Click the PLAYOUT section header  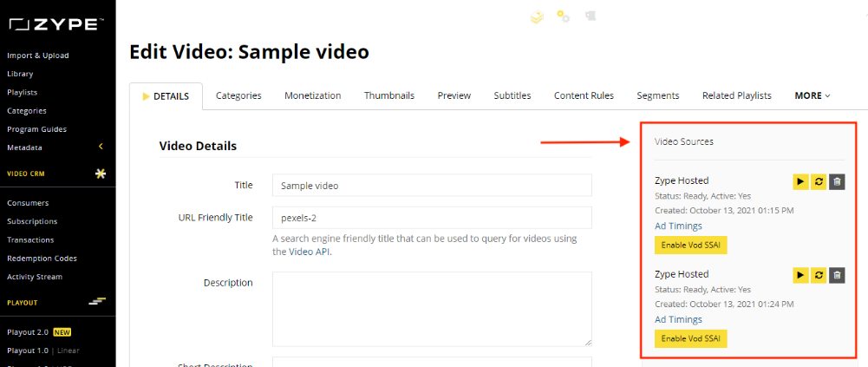point(23,303)
